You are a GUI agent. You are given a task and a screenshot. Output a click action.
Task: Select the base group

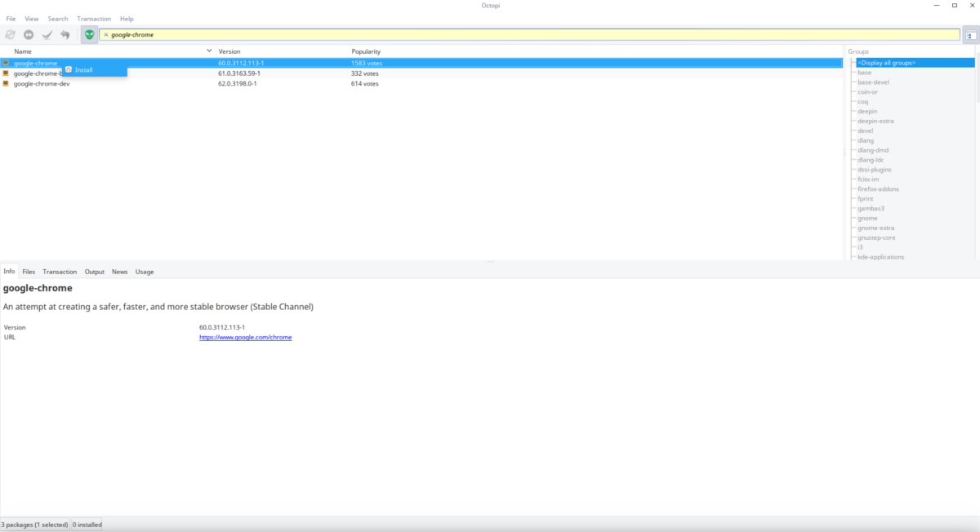pos(865,73)
